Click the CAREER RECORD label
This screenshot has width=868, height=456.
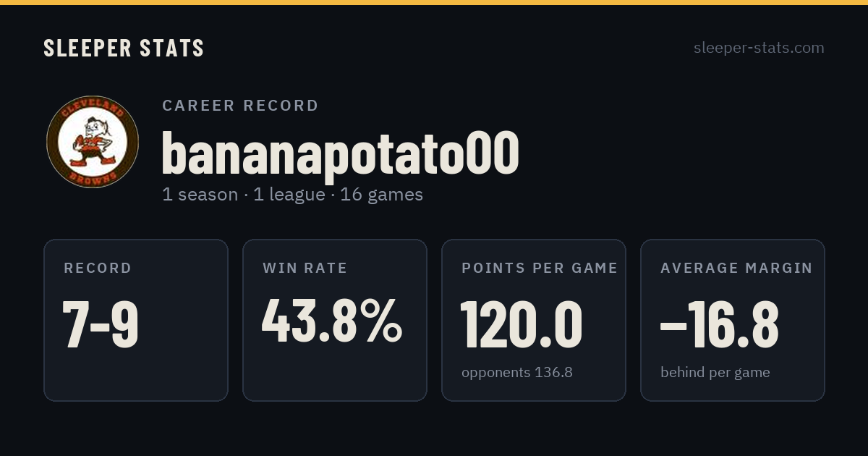(240, 106)
